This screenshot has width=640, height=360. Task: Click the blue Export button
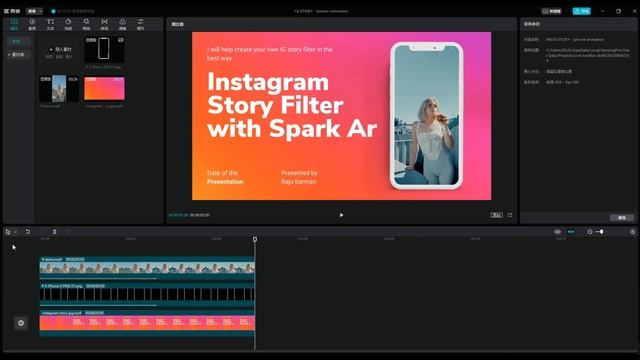coord(581,11)
